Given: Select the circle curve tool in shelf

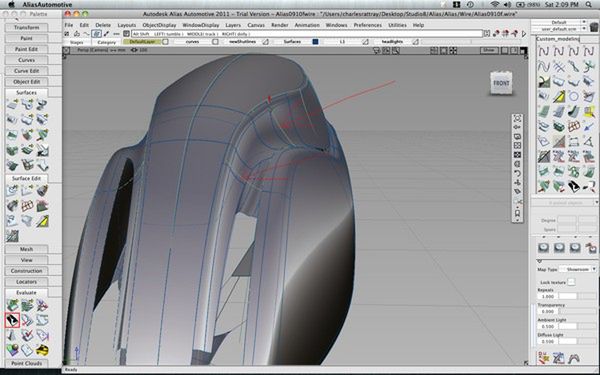Looking at the screenshot, I should (573, 96).
